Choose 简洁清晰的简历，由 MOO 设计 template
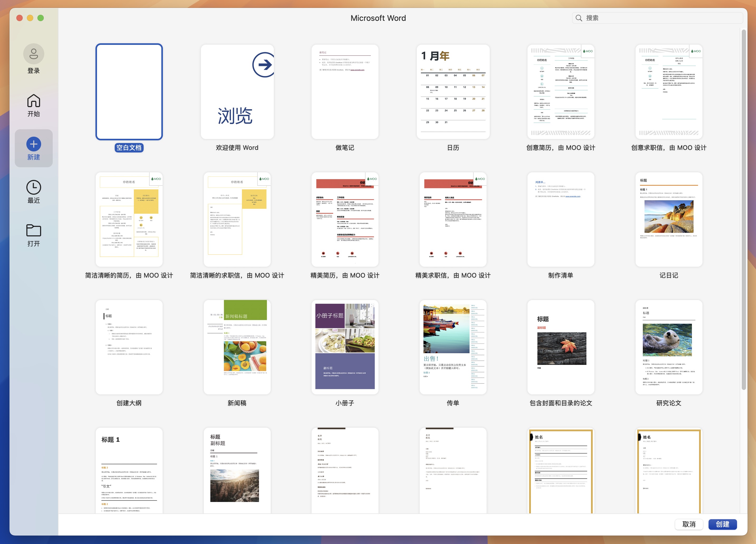Image resolution: width=756 pixels, height=544 pixels. tap(129, 219)
